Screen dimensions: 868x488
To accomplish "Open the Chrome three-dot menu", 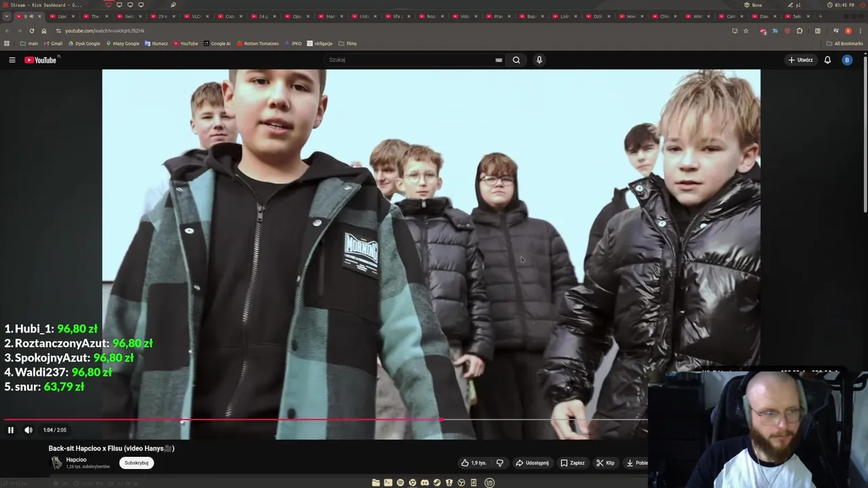I will [x=860, y=30].
